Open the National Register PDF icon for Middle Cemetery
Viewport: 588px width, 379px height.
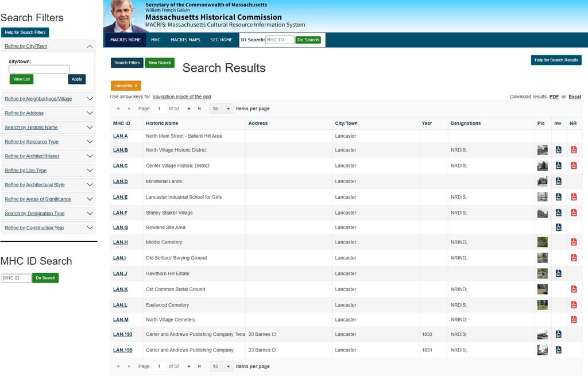574,242
